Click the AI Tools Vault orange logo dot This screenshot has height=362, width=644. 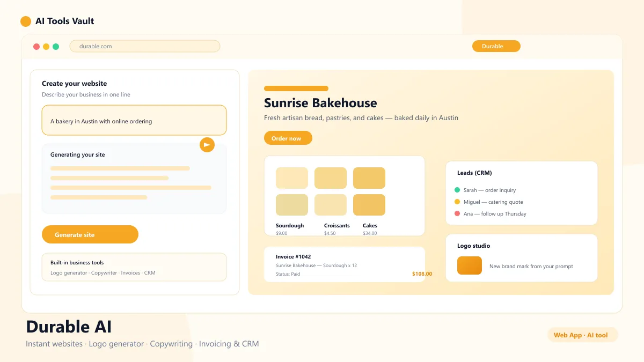[26, 21]
